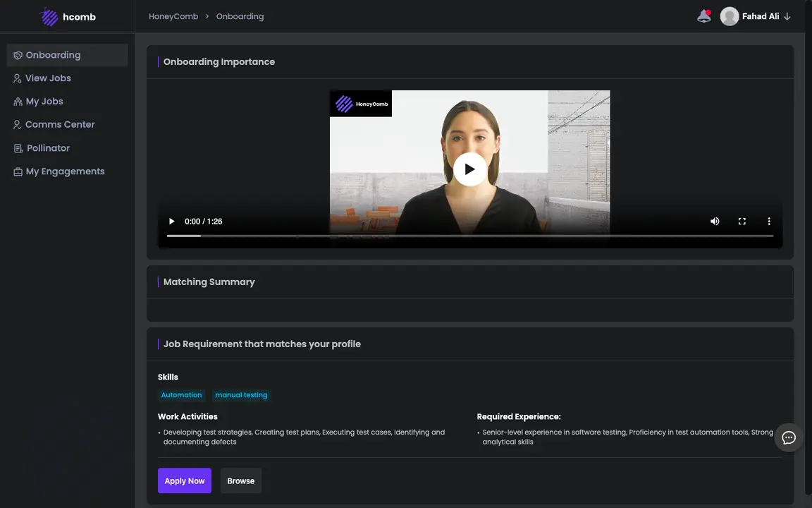Click the Automation skill tag

[181, 395]
